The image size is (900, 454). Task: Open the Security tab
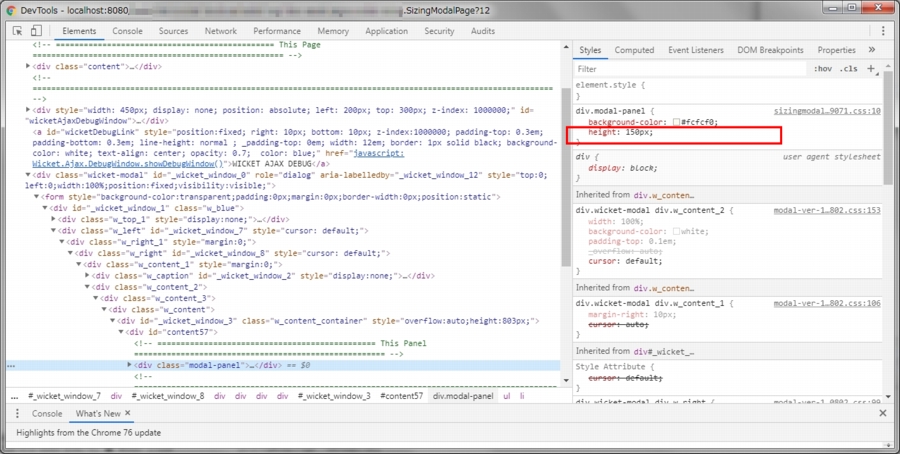[440, 31]
